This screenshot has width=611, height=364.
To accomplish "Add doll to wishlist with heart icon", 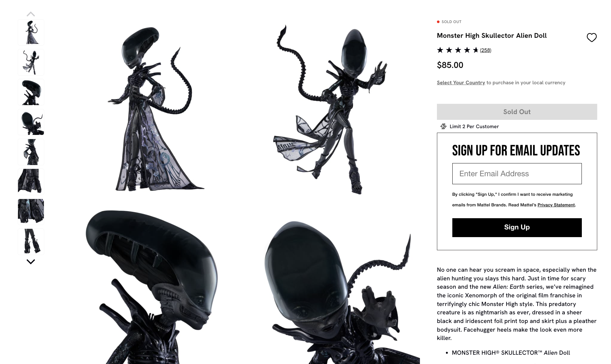I will pyautogui.click(x=591, y=37).
